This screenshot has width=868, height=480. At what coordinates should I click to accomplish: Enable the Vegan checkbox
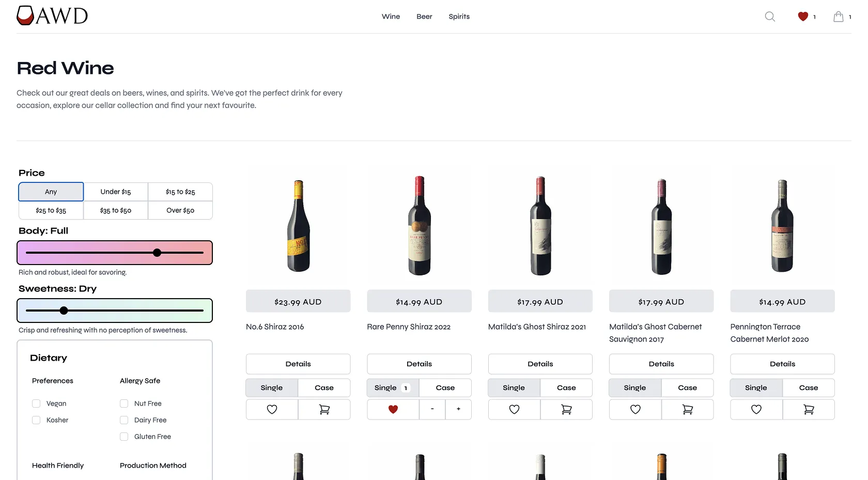pos(36,404)
